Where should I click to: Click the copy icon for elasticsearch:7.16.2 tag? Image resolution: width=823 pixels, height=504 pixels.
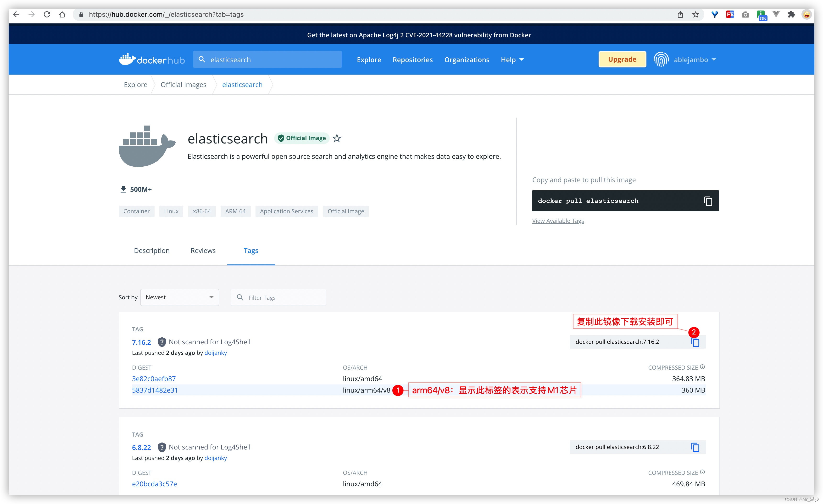coord(695,341)
